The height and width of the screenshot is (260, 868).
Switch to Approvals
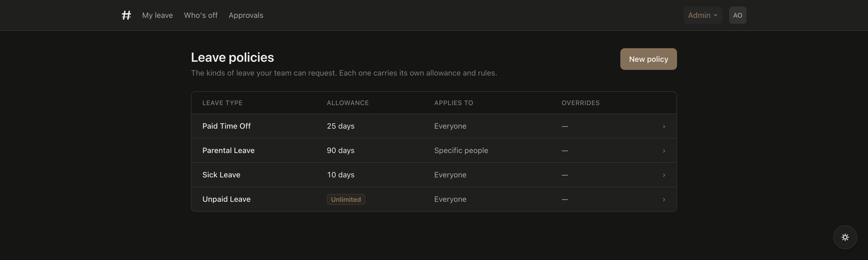(x=246, y=15)
